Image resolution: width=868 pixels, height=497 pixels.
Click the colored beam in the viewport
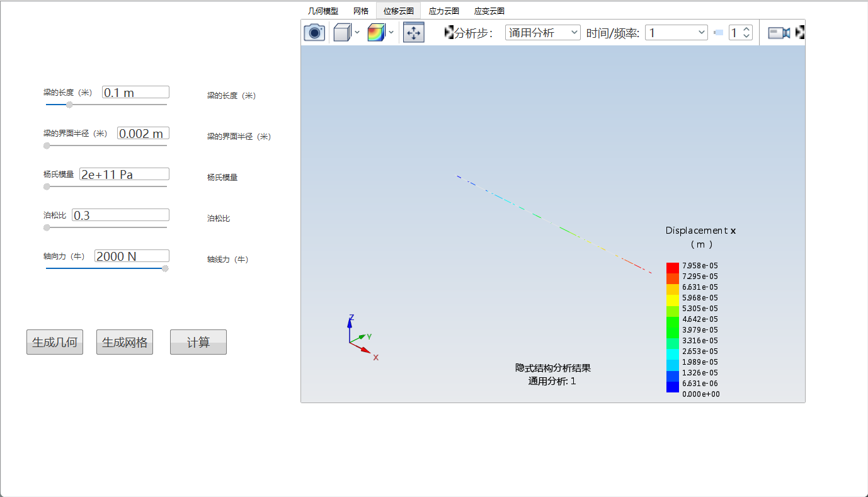pyautogui.click(x=554, y=224)
